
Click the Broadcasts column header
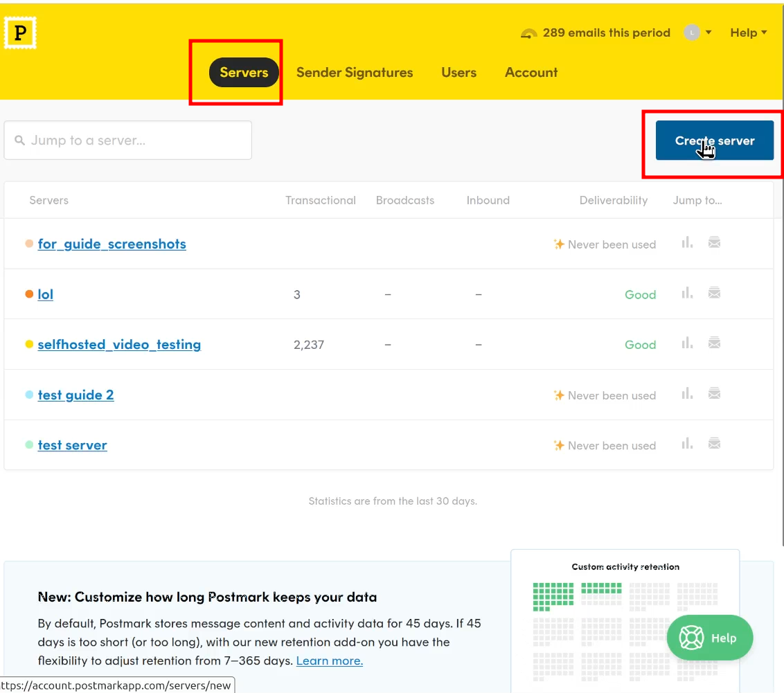[405, 200]
